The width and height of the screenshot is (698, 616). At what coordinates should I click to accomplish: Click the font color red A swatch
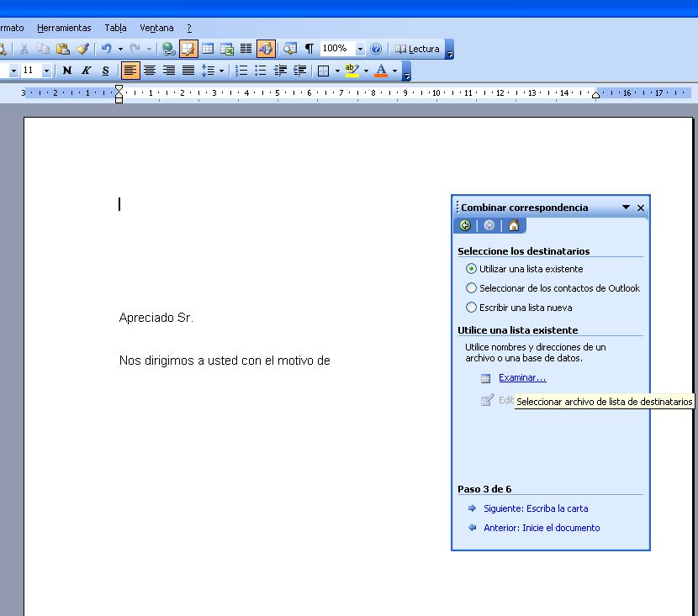coord(381,71)
